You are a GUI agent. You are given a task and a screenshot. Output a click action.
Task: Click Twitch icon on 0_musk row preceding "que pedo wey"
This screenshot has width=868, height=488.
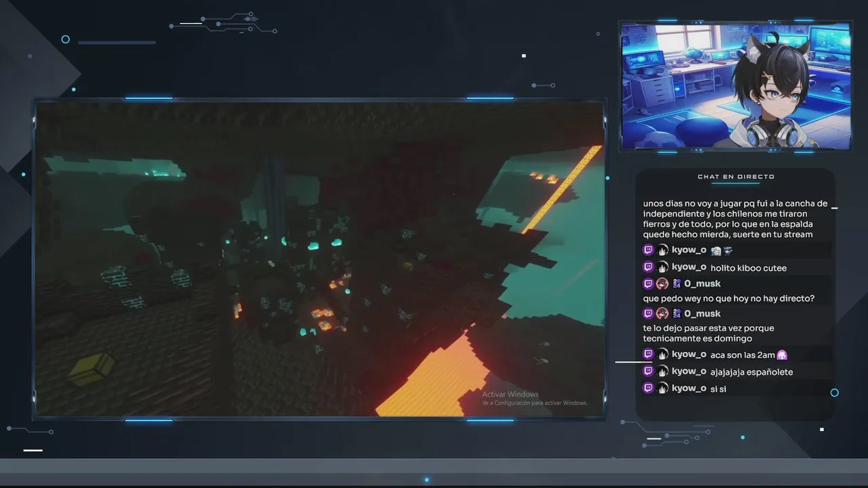point(648,283)
